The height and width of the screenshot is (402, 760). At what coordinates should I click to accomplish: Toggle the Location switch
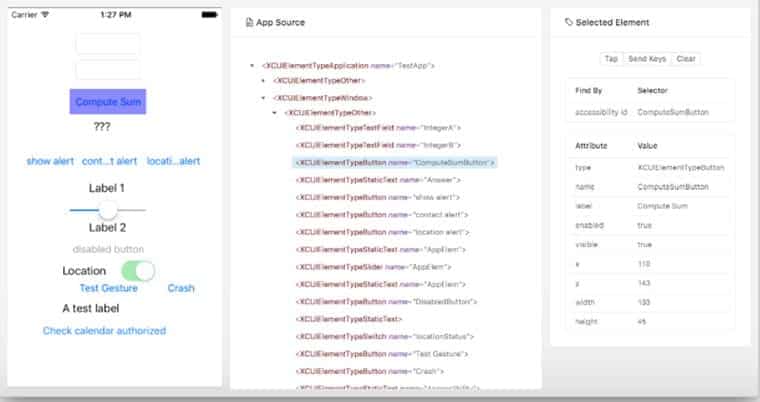pos(138,271)
